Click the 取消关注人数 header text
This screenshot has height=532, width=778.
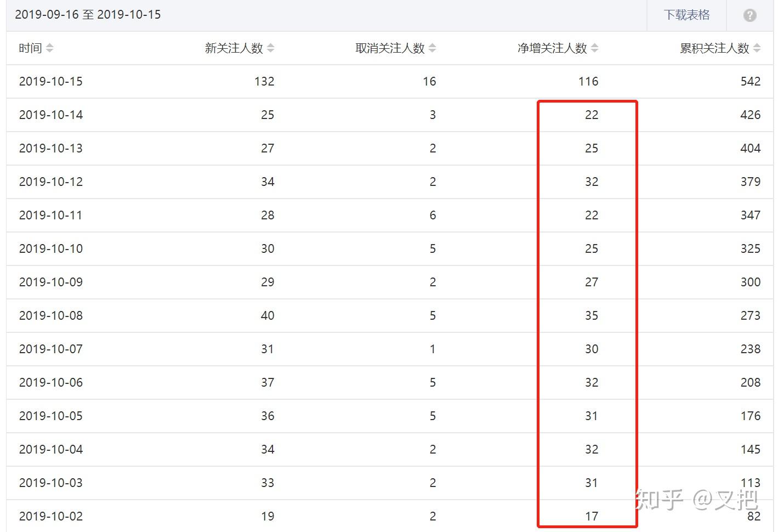point(390,48)
